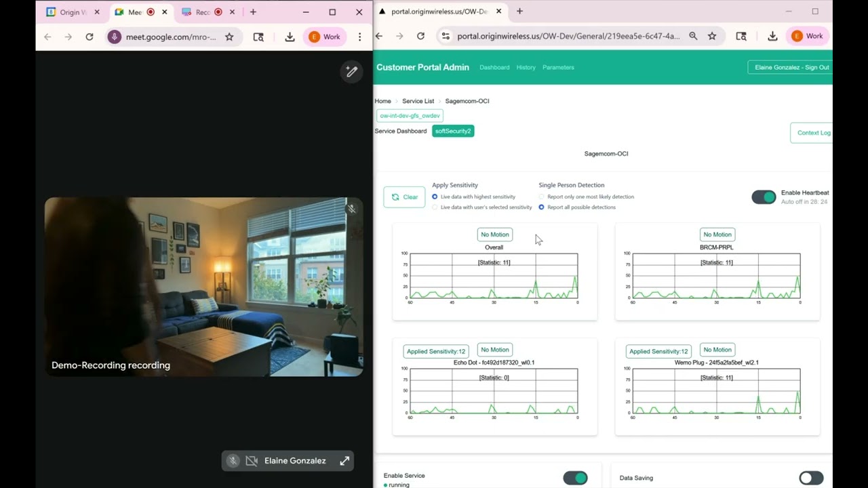Go to Home breadcrumb
The width and height of the screenshot is (868, 488).
click(382, 101)
